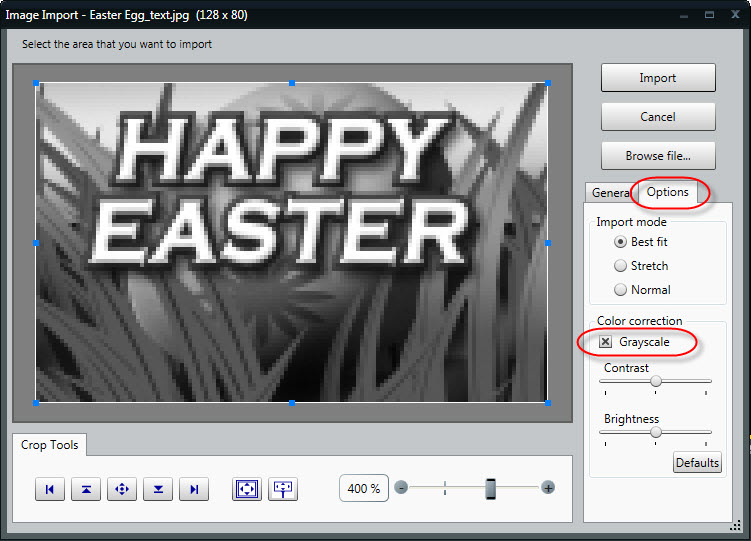Click the fit-to-display crop icon
The height and width of the screenshot is (541, 751).
click(283, 489)
